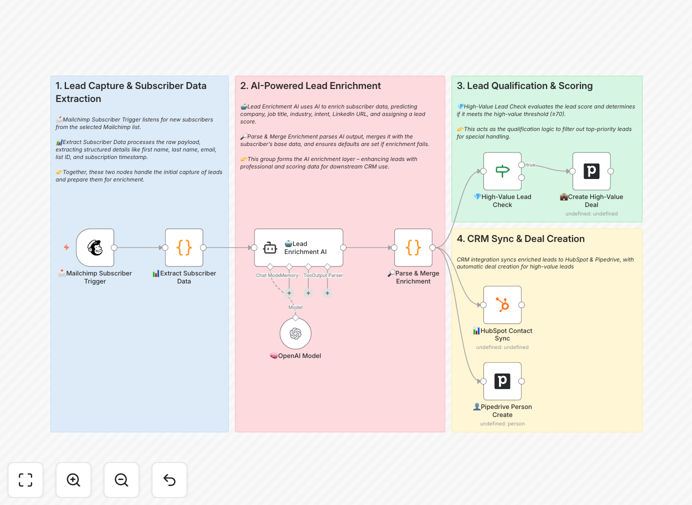Click the 'High-Value Lead Check' label text
Screen dimensions: 692x505
(502, 201)
